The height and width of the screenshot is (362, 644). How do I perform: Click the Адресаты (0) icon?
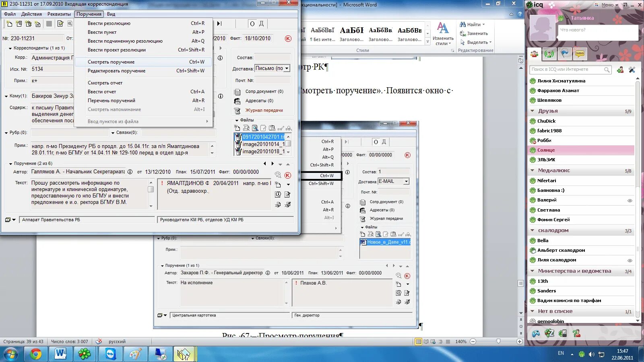pos(237,101)
